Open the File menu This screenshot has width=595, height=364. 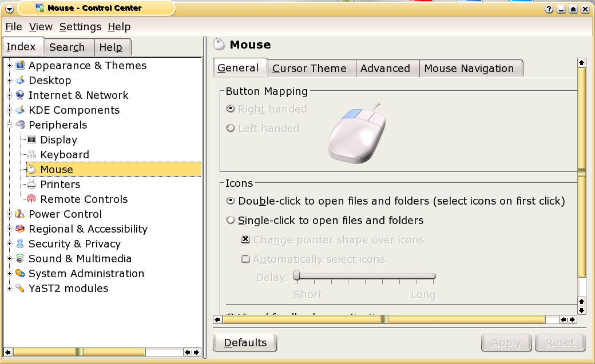tap(14, 26)
